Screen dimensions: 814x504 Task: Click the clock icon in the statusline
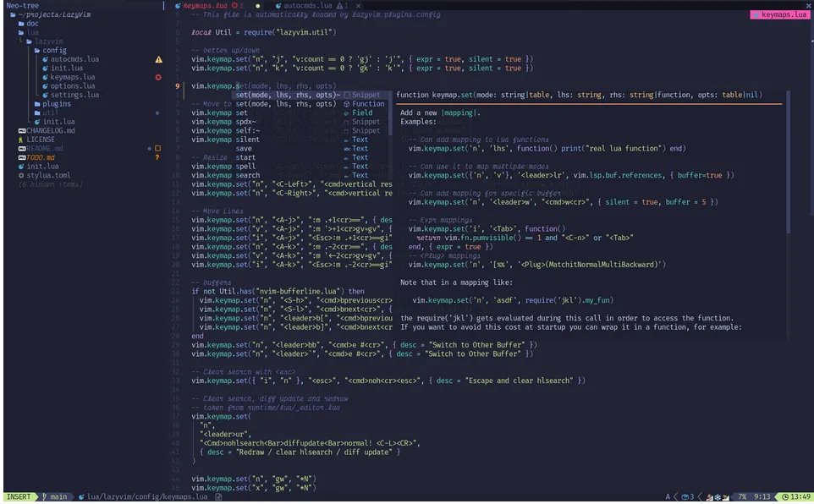pos(785,496)
